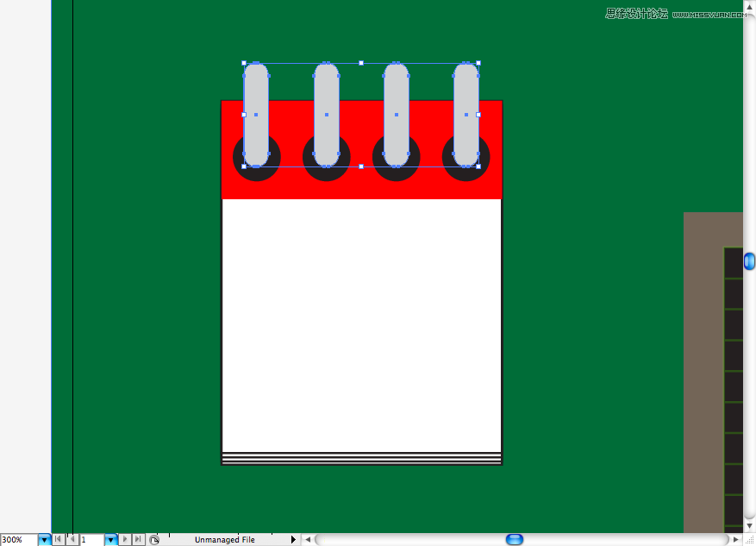The height and width of the screenshot is (546, 756).
Task: Go to the first artboard page button
Action: [x=58, y=539]
